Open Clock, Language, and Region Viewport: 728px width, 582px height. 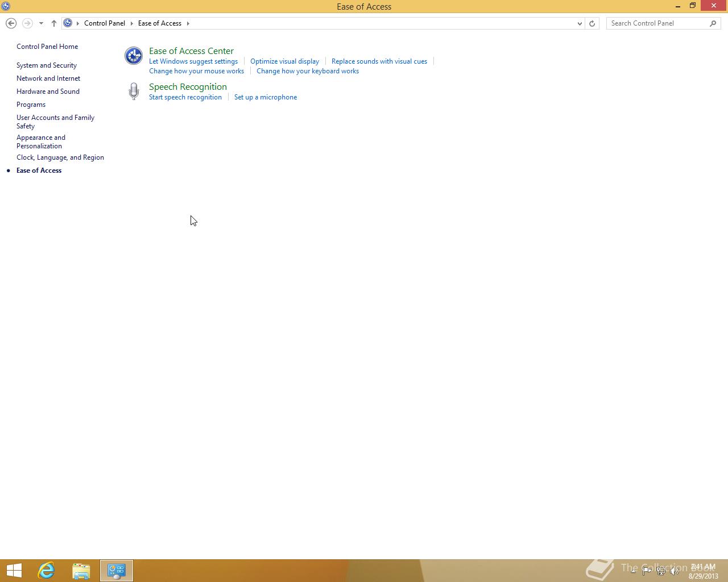coord(60,157)
